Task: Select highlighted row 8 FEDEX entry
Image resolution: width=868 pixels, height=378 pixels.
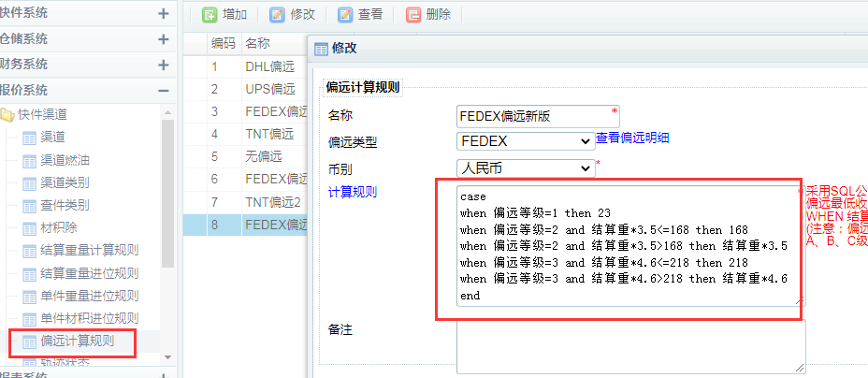Action: 246,225
